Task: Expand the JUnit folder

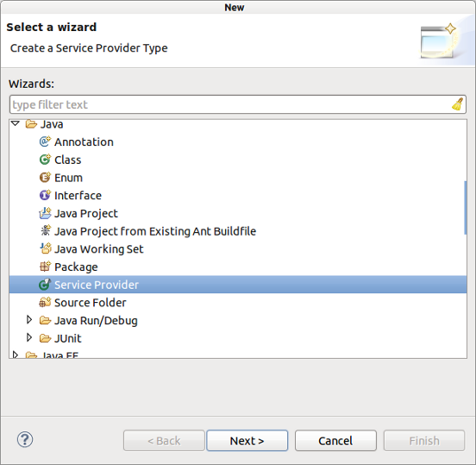Action: tap(29, 337)
